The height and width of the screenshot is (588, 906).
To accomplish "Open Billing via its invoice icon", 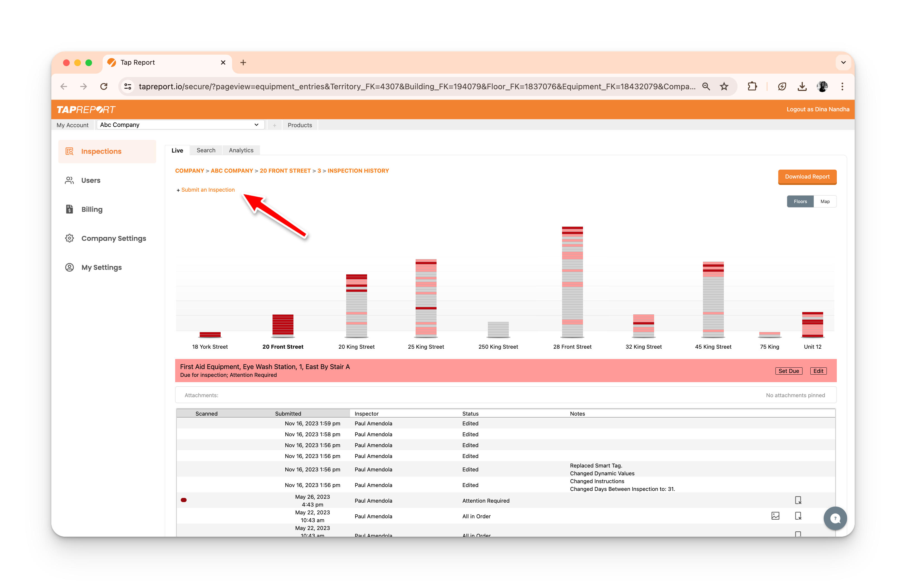I will 69,209.
